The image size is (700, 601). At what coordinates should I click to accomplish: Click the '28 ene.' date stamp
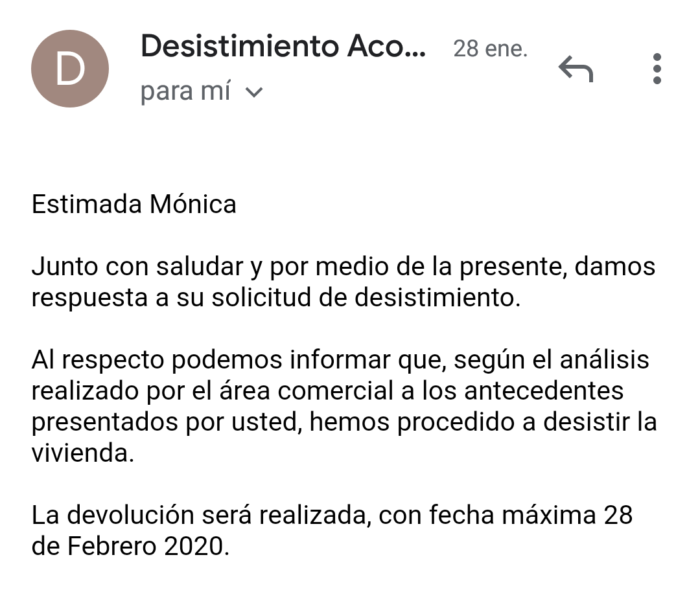(x=490, y=49)
